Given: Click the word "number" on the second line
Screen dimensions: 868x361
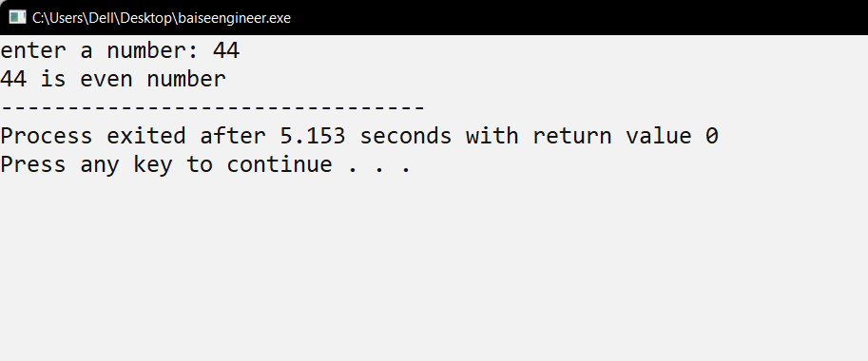Looking at the screenshot, I should pyautogui.click(x=186, y=80).
